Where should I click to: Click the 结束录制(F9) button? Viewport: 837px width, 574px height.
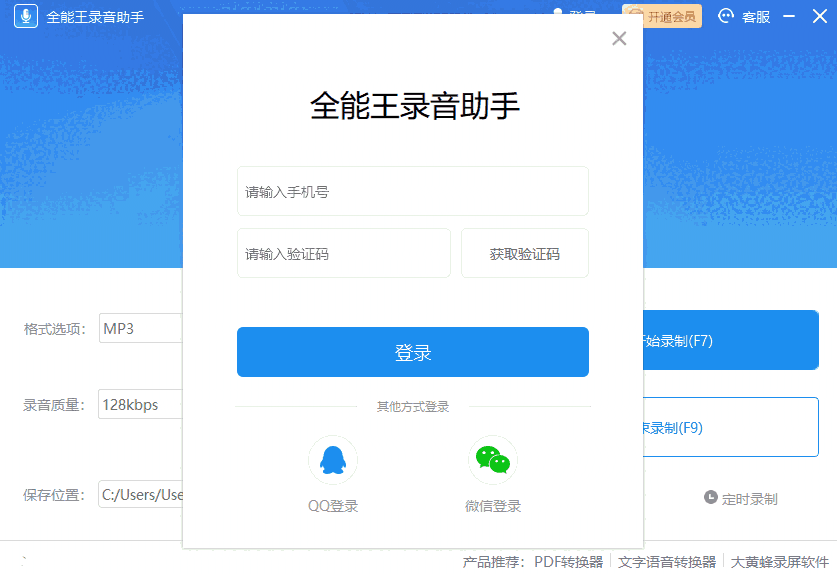tap(731, 427)
